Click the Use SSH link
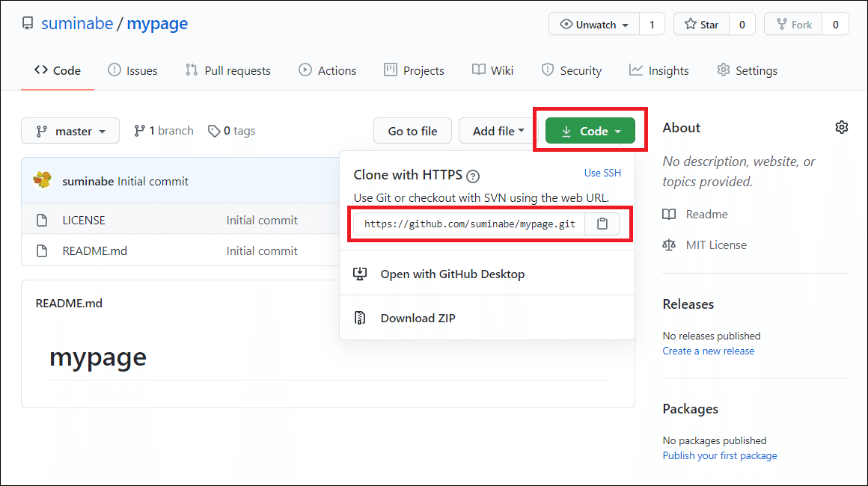This screenshot has width=868, height=486. 602,173
